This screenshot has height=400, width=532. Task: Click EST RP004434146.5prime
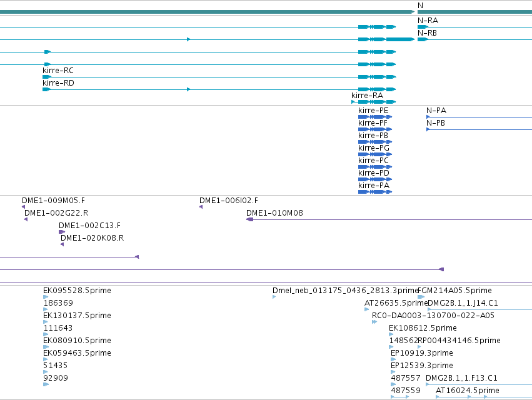[459, 341]
